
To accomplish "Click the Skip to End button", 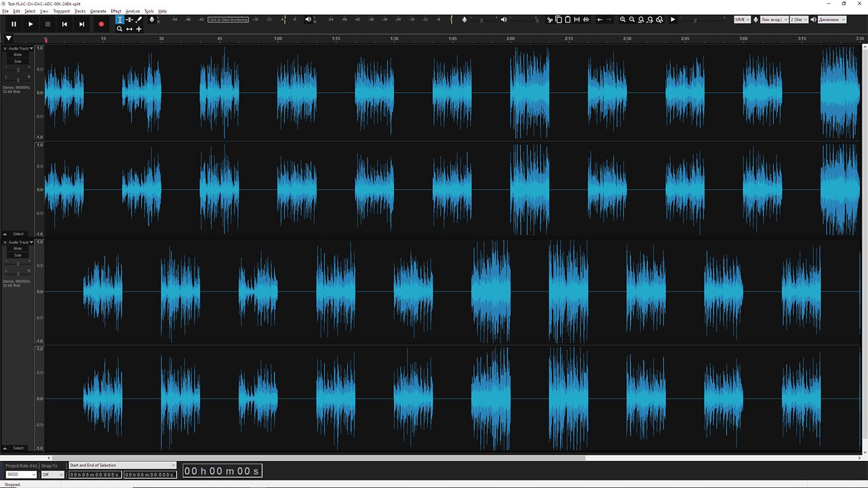I will (81, 24).
